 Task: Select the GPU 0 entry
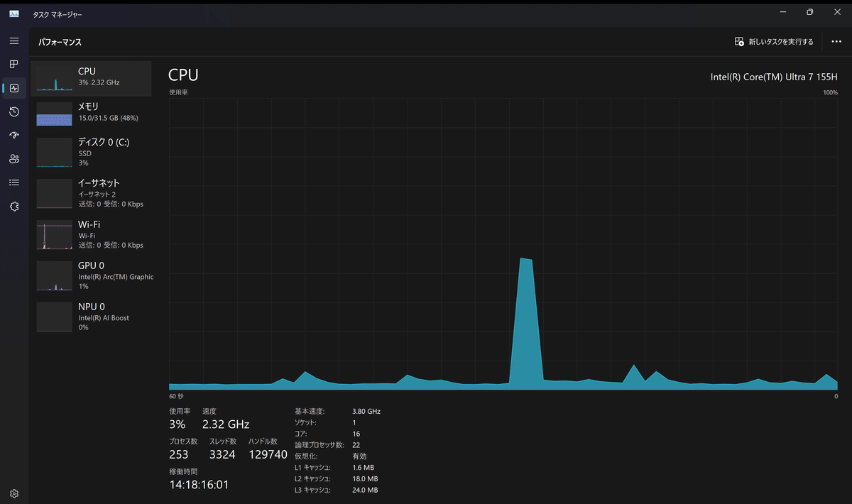(x=92, y=275)
